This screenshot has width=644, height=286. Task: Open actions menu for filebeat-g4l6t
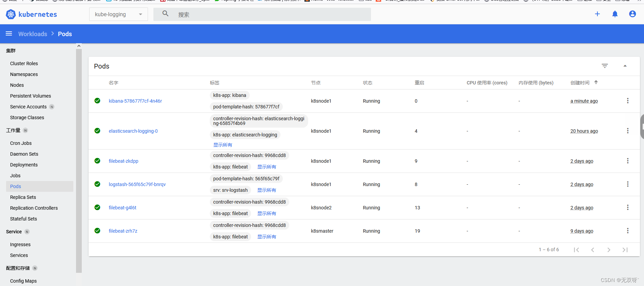(x=628, y=207)
